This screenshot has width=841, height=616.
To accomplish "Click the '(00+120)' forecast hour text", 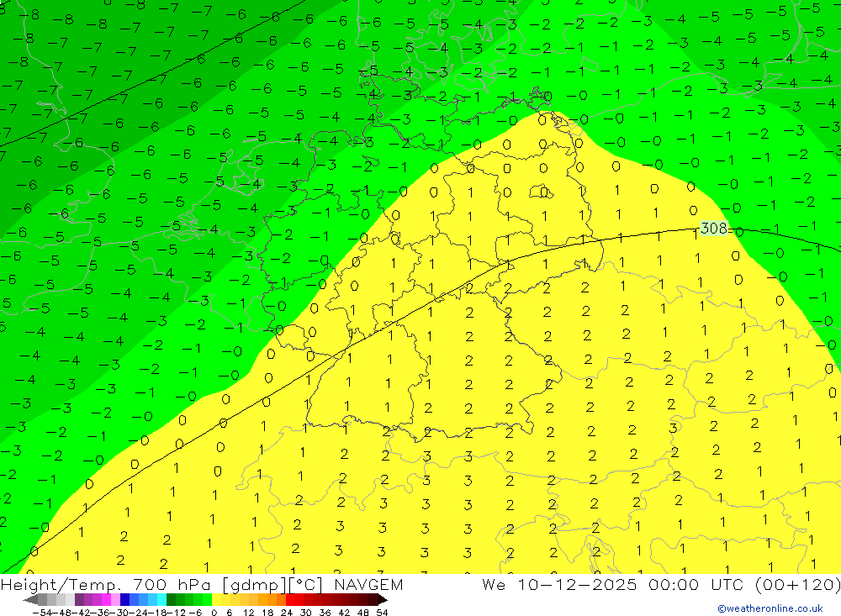I will click(x=798, y=584).
